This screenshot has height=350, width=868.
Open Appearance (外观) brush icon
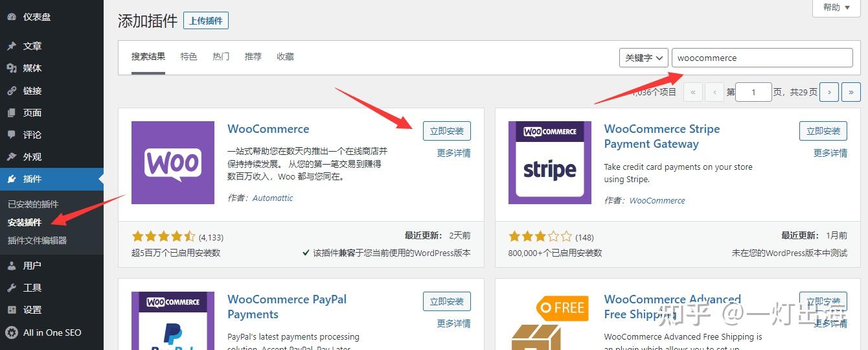(12, 157)
